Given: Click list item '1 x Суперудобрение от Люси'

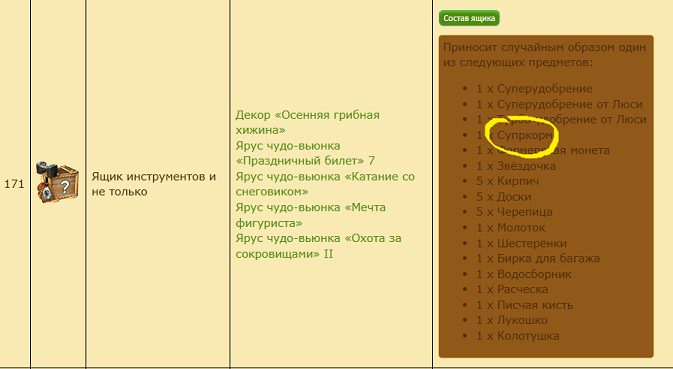Looking at the screenshot, I should pyautogui.click(x=559, y=104).
